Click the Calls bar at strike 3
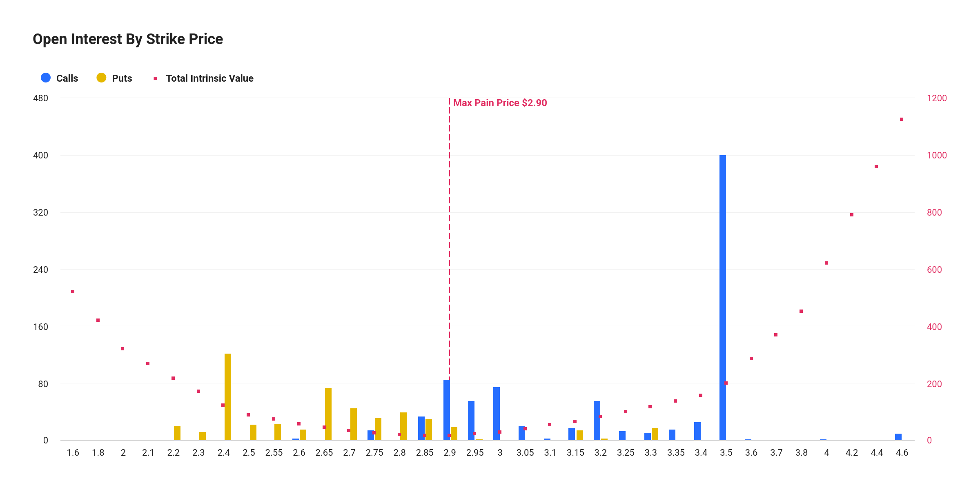980x490 pixels. (x=497, y=414)
